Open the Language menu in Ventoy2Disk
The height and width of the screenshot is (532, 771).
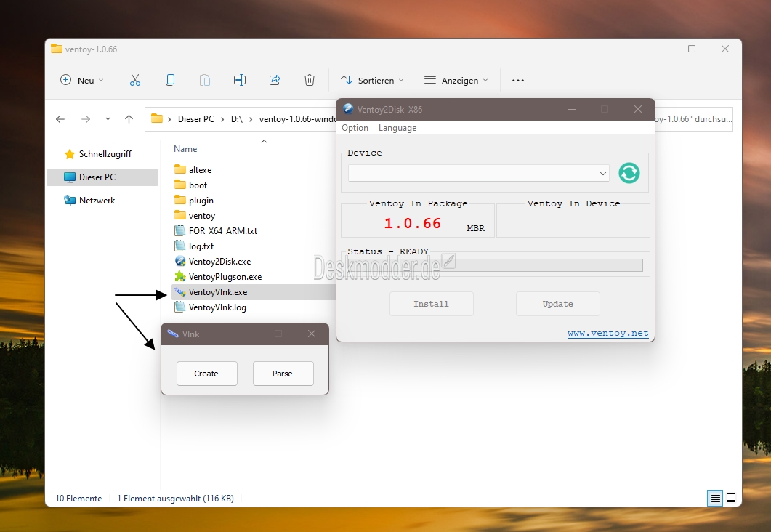coord(397,128)
